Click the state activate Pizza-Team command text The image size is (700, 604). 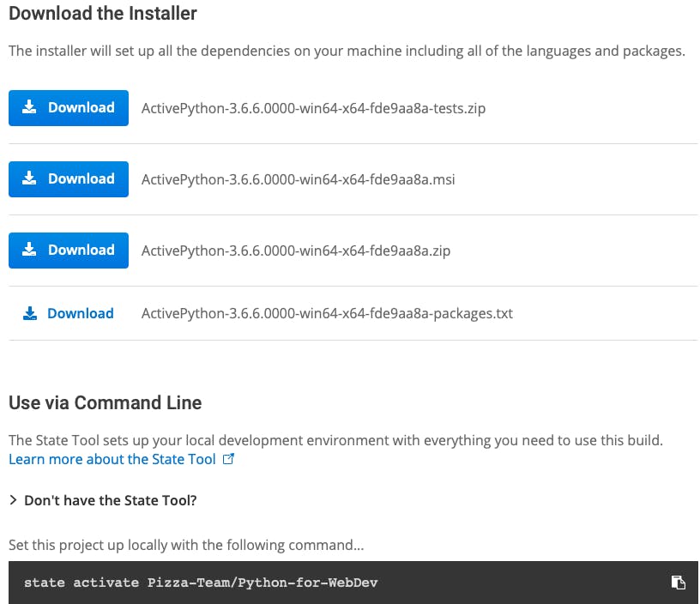pos(201,583)
